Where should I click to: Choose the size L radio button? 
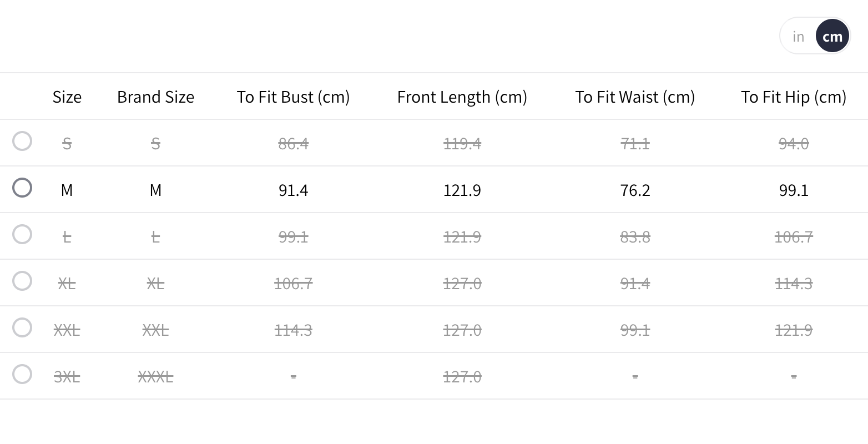pos(22,234)
